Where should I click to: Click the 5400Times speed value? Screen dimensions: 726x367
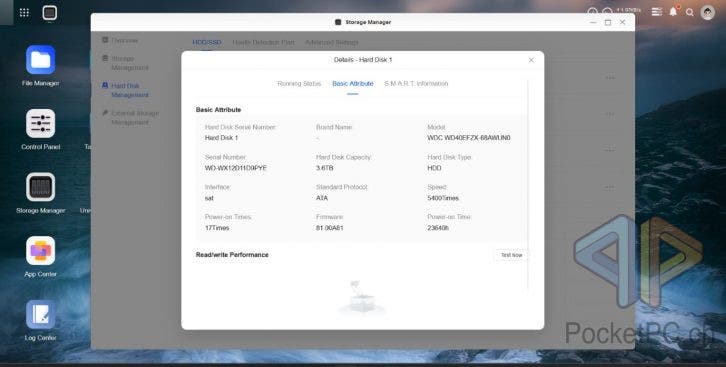[443, 198]
